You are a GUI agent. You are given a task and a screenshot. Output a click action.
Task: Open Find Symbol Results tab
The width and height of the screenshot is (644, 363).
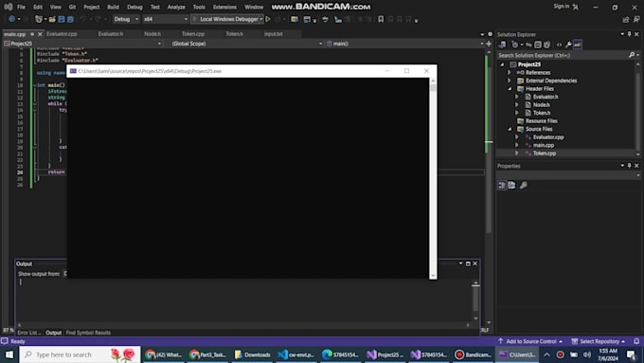[x=88, y=333]
